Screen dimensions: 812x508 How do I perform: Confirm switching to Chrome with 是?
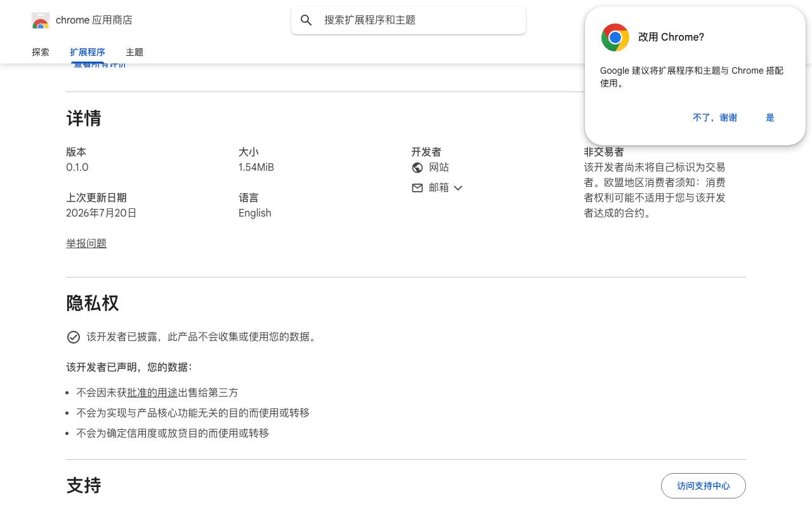[x=770, y=117]
